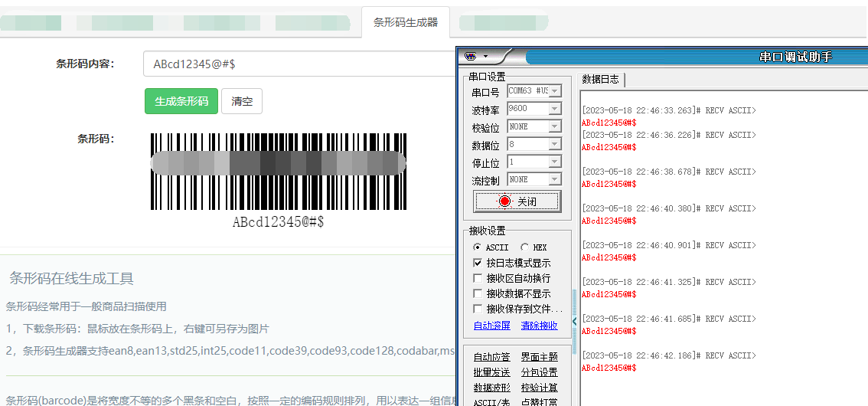Collapse the left panel with the chevron handle
Image resolution: width=868 pixels, height=406 pixels.
[575, 321]
